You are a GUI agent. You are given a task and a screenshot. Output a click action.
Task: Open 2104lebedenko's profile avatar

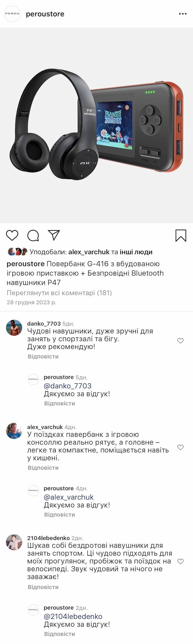tap(14, 542)
